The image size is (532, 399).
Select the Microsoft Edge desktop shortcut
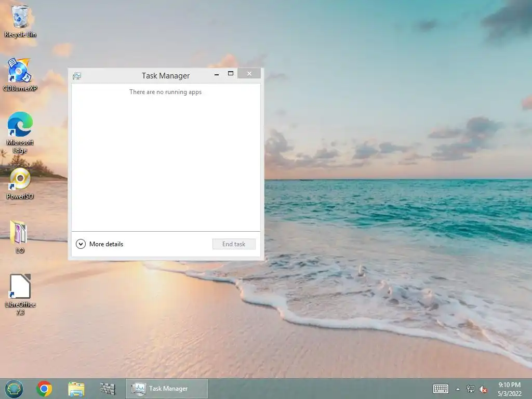coord(20,132)
